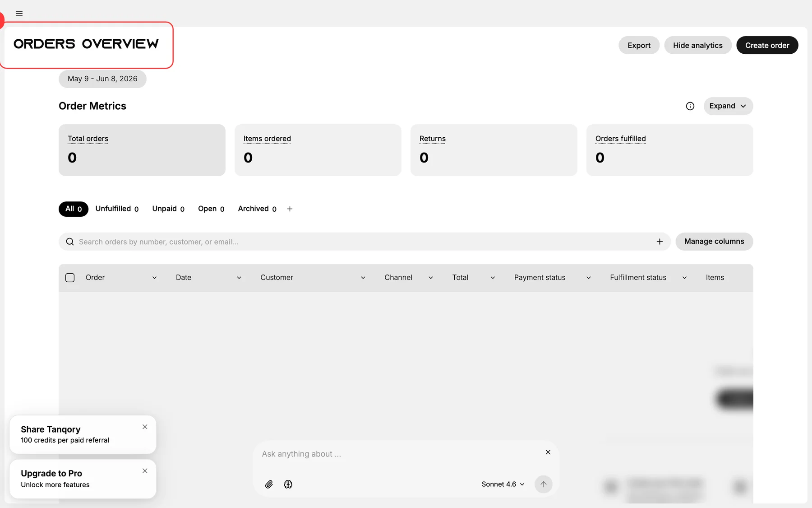Tick the select-all orders checkbox

tap(70, 278)
